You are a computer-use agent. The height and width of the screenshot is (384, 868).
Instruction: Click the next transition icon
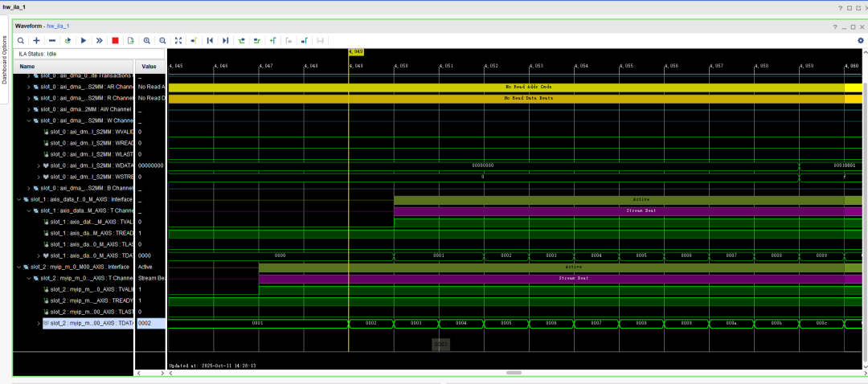point(256,40)
